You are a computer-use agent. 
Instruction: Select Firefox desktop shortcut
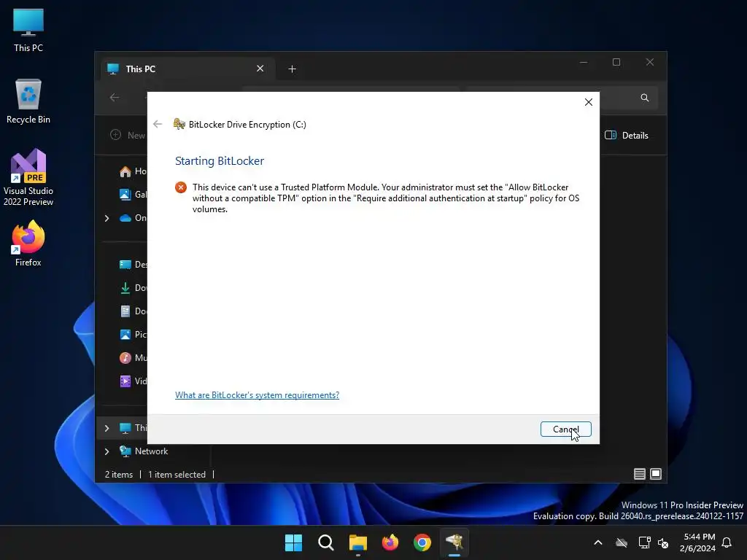[x=28, y=244]
